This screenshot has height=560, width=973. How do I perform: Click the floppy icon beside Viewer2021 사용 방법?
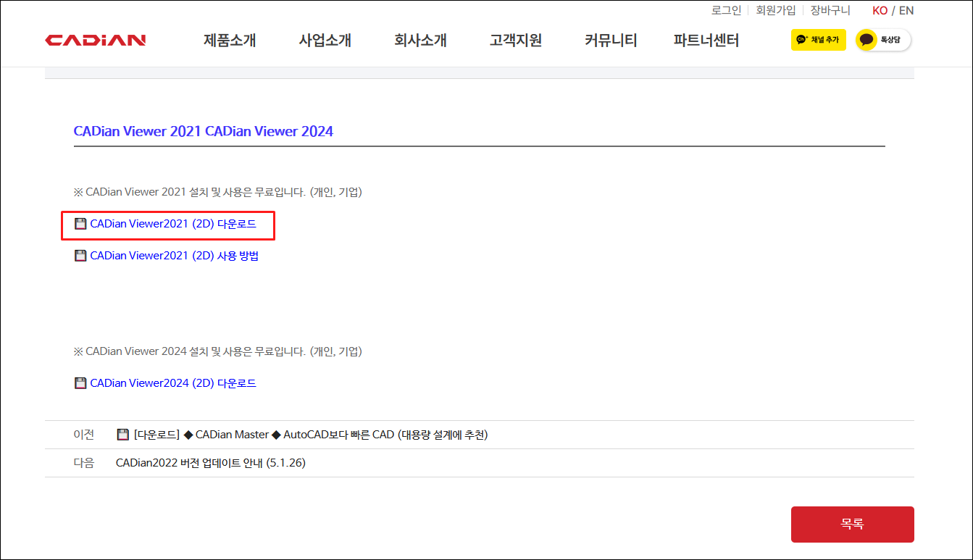[80, 256]
